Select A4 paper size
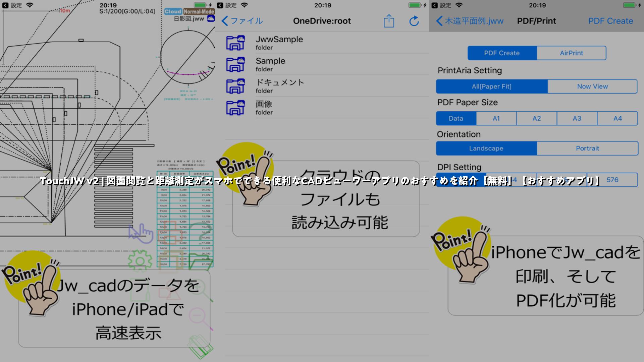 point(618,118)
